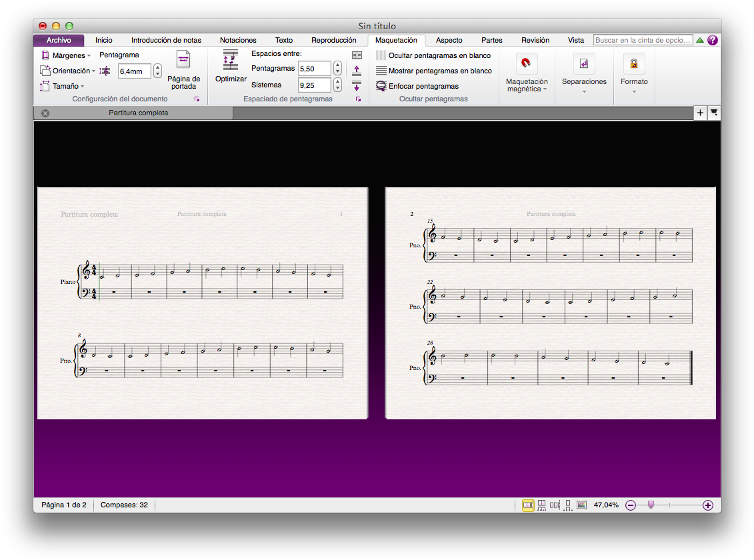
Task: Select the Partitura completa document tab
Action: pos(134,113)
